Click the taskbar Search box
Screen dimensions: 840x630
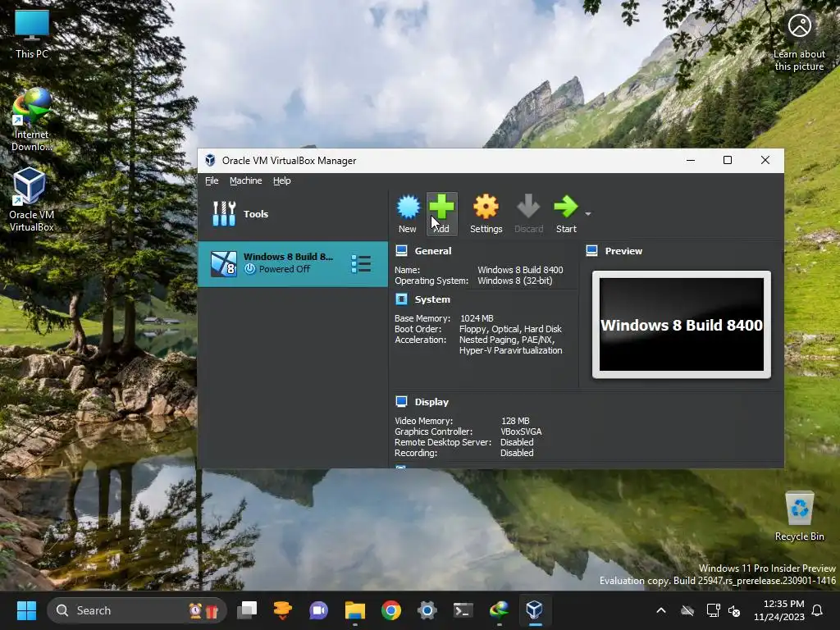click(137, 610)
